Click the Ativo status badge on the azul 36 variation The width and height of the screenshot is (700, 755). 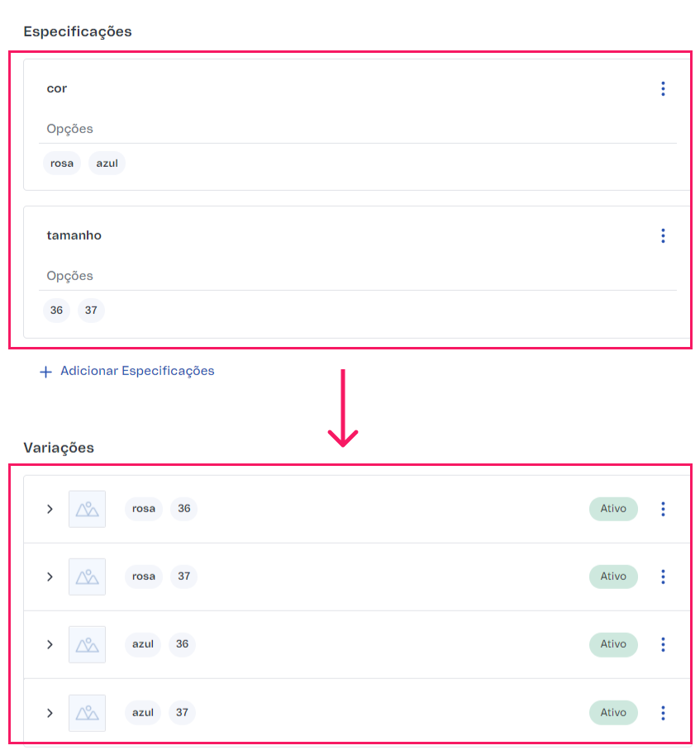613,644
